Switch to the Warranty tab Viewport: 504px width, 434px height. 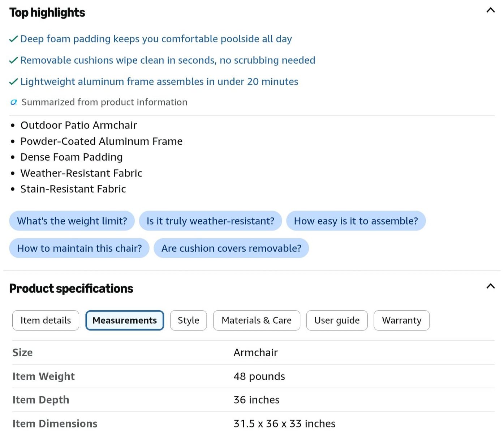(x=402, y=320)
